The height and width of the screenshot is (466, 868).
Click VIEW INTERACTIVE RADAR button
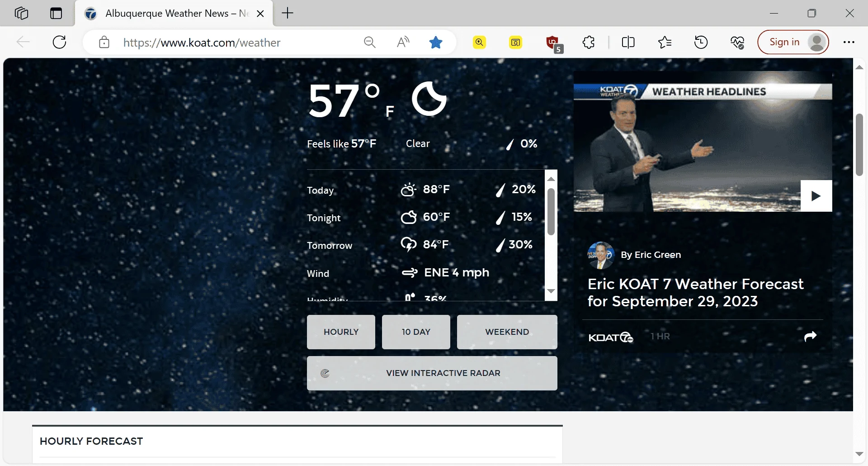pyautogui.click(x=432, y=373)
